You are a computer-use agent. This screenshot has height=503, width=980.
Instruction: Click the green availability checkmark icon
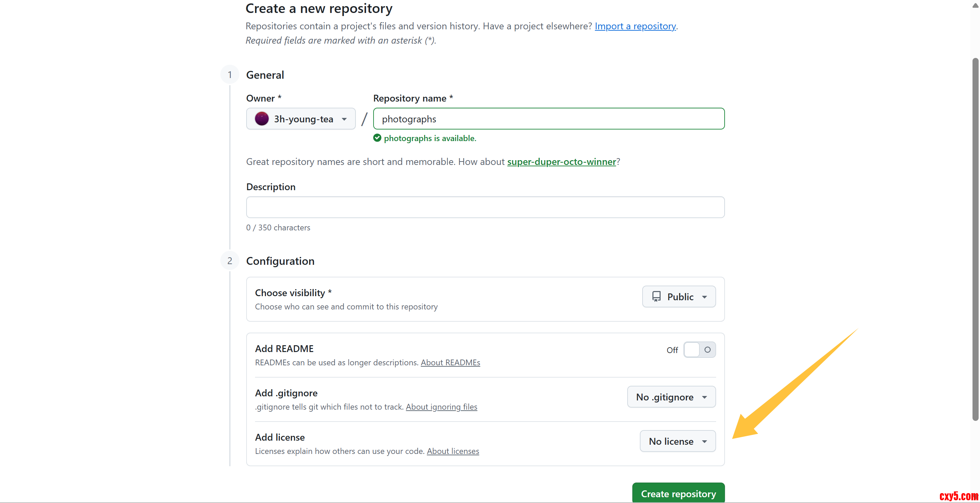pyautogui.click(x=377, y=138)
